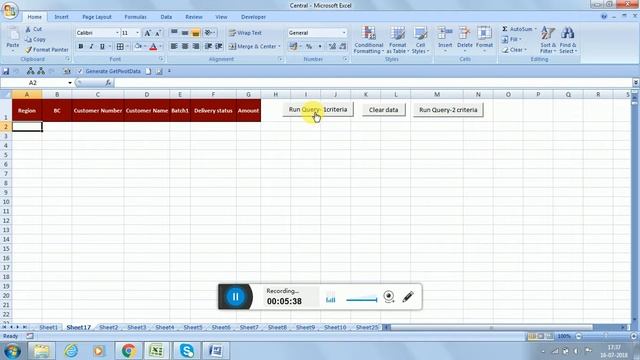
Task: Open the Formulas tab
Action: click(x=135, y=17)
